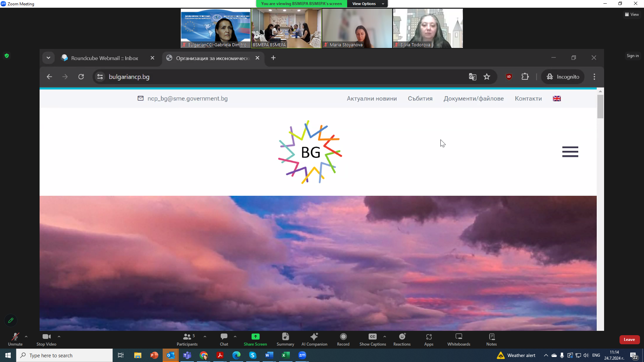This screenshot has width=644, height=362.
Task: Select the Организация за икономическо tab
Action: (213, 58)
